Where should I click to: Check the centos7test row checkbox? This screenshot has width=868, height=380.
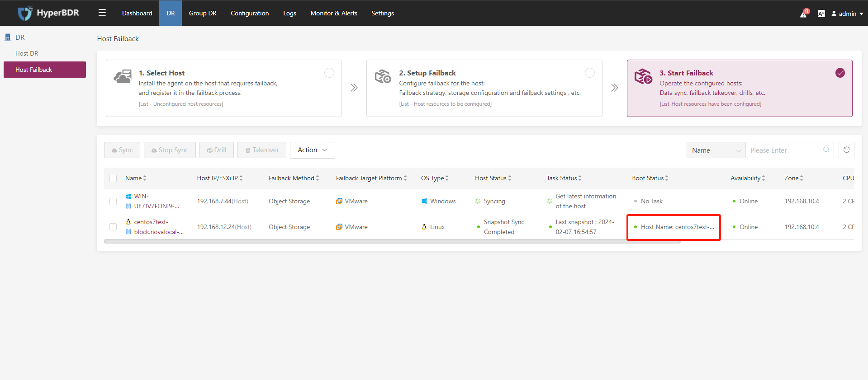(113, 227)
